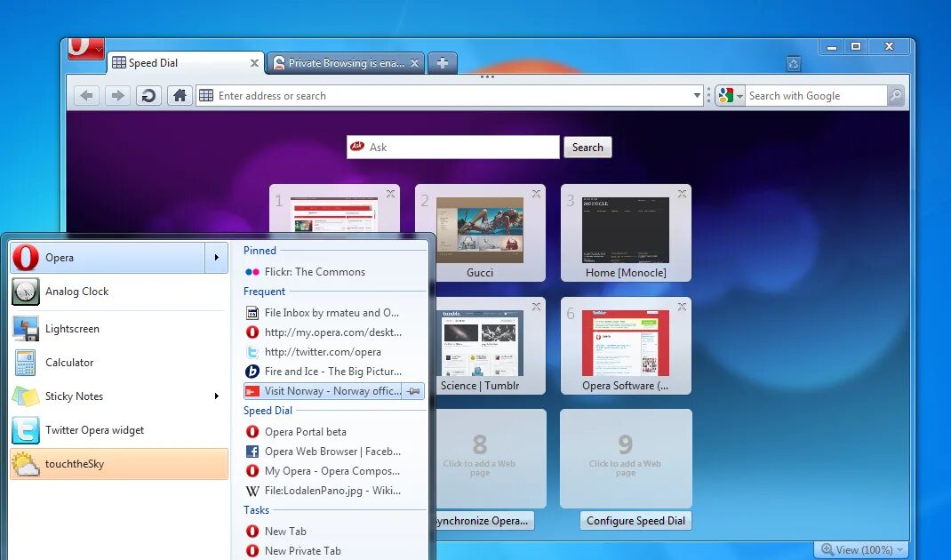Open Opera Web Browser Facebook entry
This screenshot has height=560, width=951.
pyautogui.click(x=334, y=452)
